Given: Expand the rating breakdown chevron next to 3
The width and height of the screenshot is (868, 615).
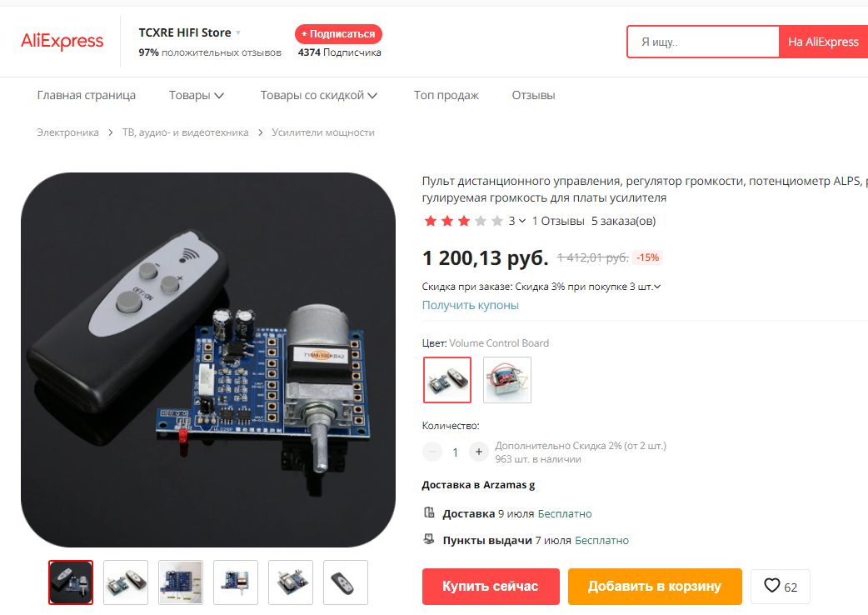Looking at the screenshot, I should click(522, 221).
